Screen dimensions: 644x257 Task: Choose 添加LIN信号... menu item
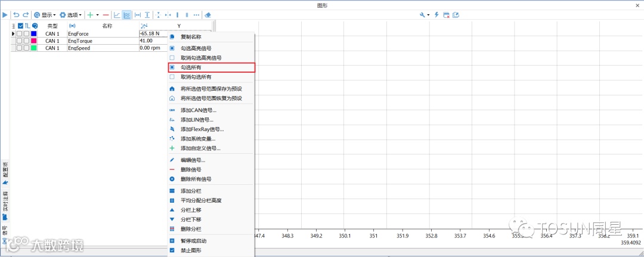click(x=211, y=120)
